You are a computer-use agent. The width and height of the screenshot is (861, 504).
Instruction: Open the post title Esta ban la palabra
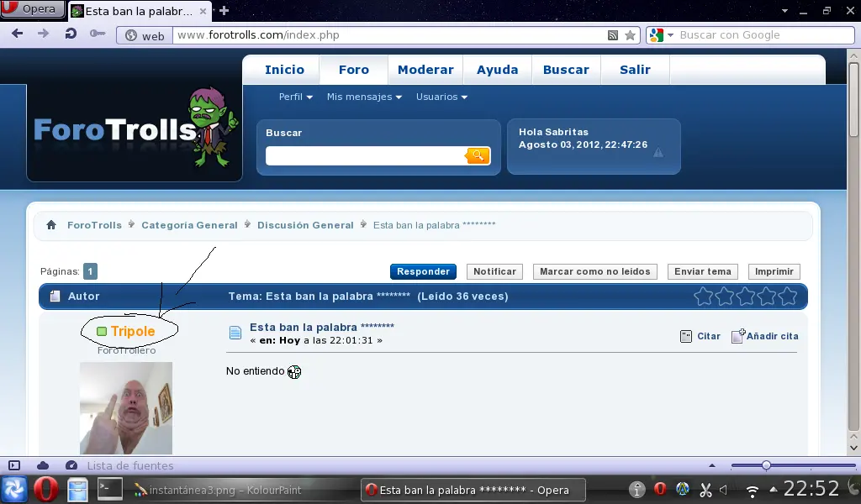coord(322,328)
